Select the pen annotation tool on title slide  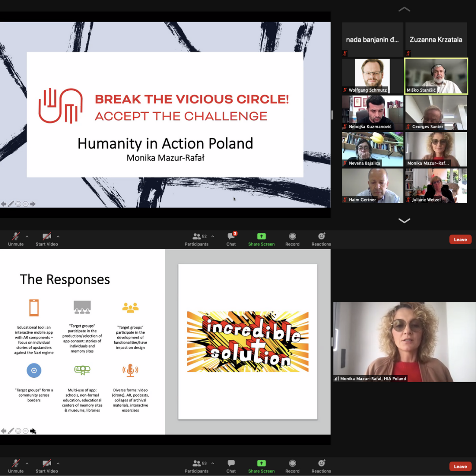(x=11, y=204)
